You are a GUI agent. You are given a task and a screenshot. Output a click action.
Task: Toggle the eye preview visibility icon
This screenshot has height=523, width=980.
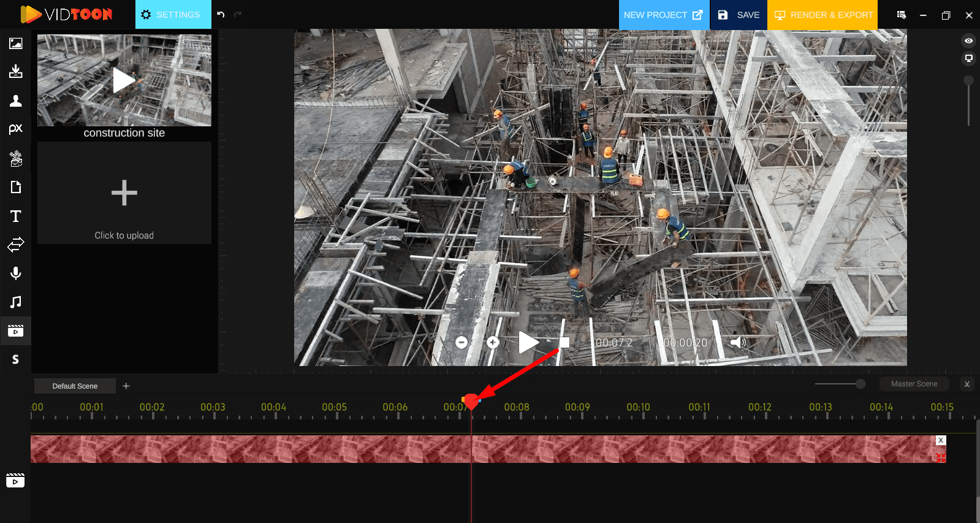click(968, 41)
